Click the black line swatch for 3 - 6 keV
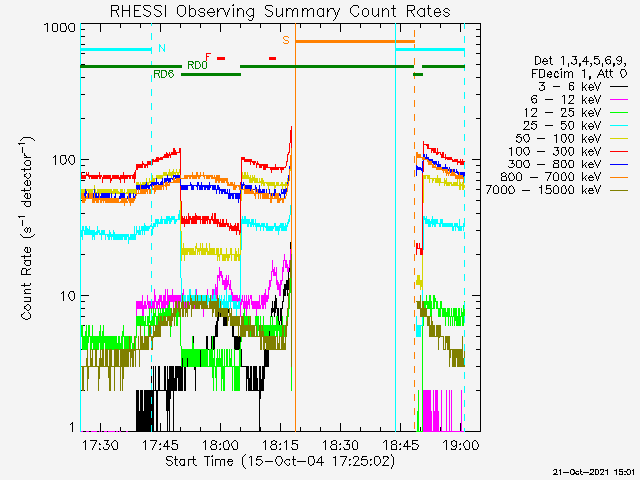 tap(619, 87)
